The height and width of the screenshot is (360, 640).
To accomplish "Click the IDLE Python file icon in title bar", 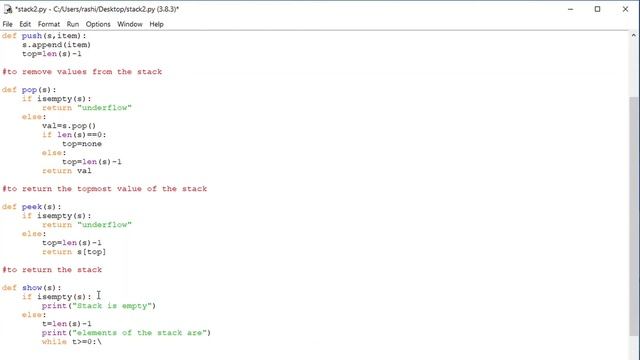I will coord(8,9).
